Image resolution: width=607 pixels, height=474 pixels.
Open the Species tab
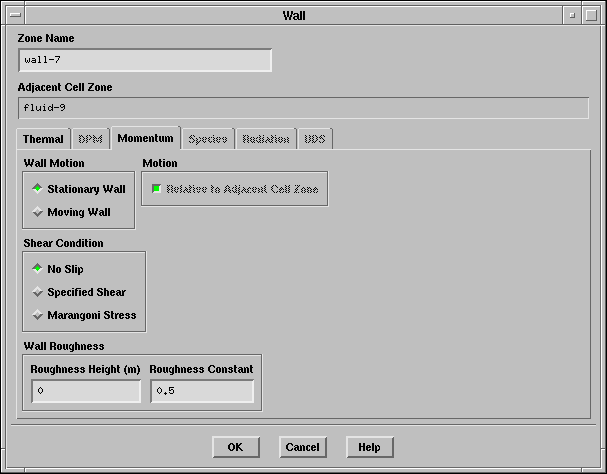(207, 139)
